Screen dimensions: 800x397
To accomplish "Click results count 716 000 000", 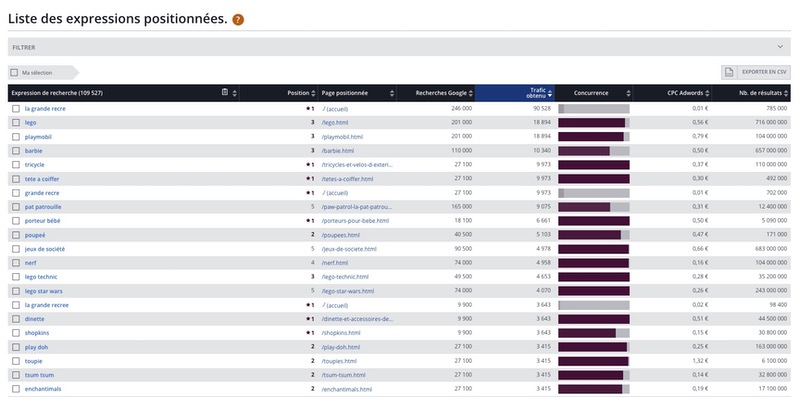I will 771,122.
